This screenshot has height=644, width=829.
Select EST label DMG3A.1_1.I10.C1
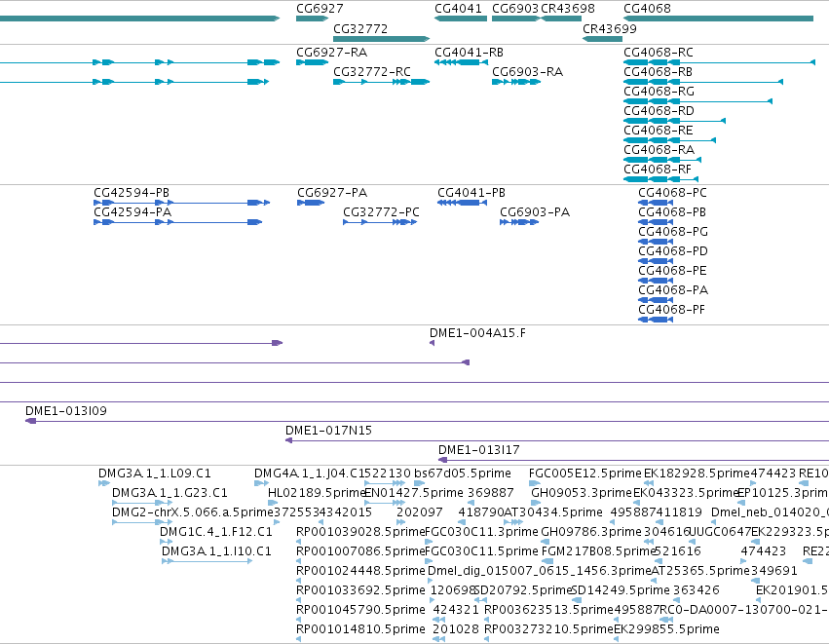216,551
